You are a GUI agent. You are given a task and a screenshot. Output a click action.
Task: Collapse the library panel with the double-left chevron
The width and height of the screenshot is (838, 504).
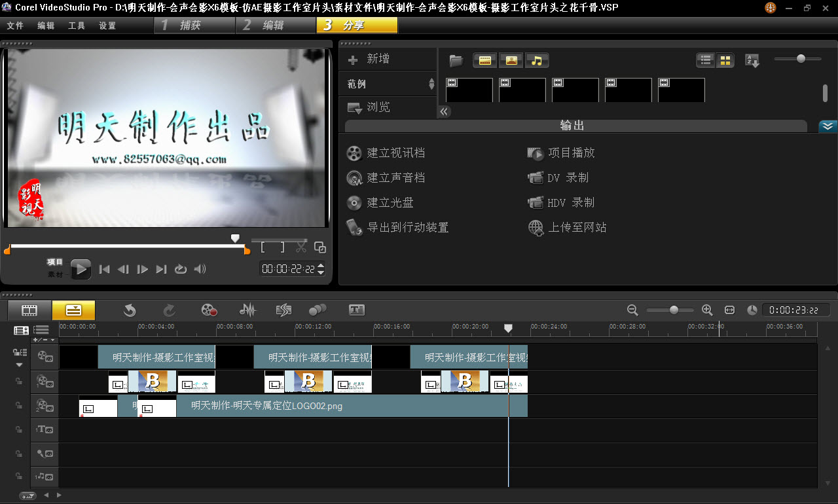(445, 112)
